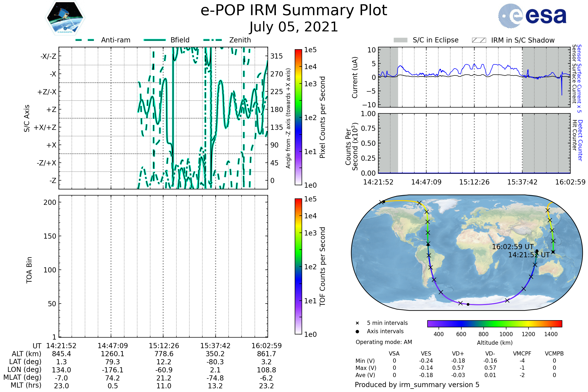Click the Pixel Counts per Second colorbar
This screenshot has height=392, width=588.
298,117
